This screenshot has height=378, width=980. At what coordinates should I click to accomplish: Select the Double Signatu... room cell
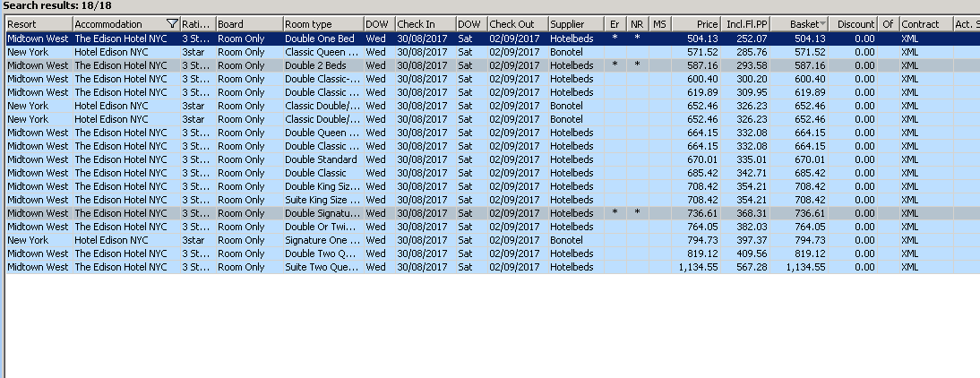click(x=323, y=213)
